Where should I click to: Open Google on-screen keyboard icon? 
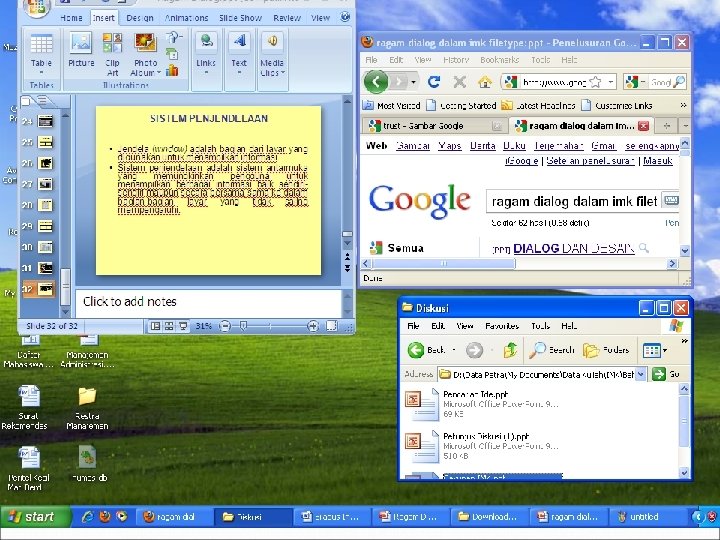tap(671, 201)
